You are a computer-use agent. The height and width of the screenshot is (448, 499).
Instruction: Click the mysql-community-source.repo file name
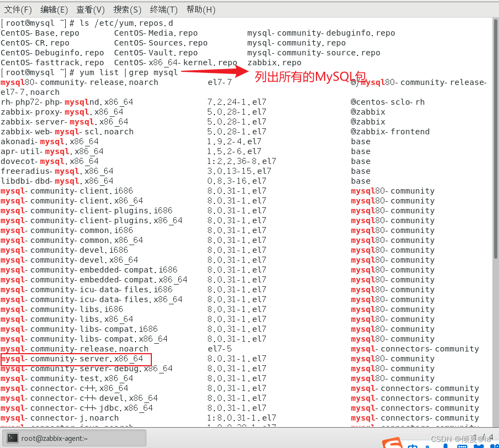[x=314, y=53]
